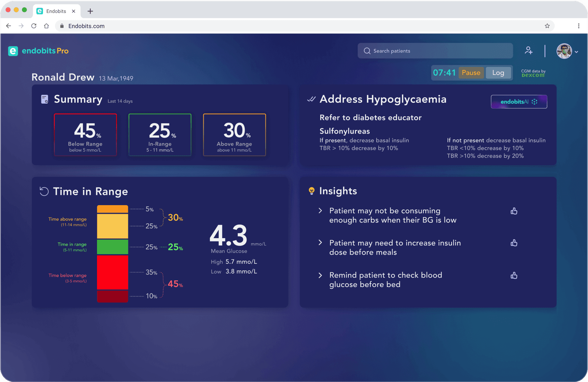
Task: Click the green in-range bar segment
Action: [x=112, y=247]
